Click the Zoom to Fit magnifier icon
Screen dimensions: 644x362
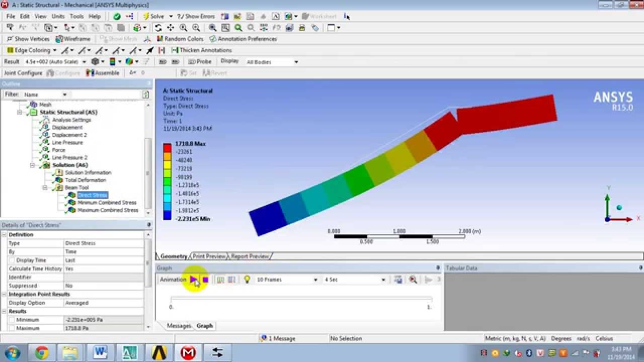point(213,28)
